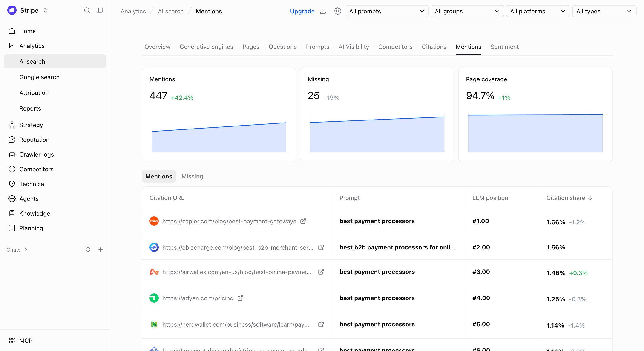Switch to the Competitors tab
This screenshot has height=351, width=644.
click(395, 47)
